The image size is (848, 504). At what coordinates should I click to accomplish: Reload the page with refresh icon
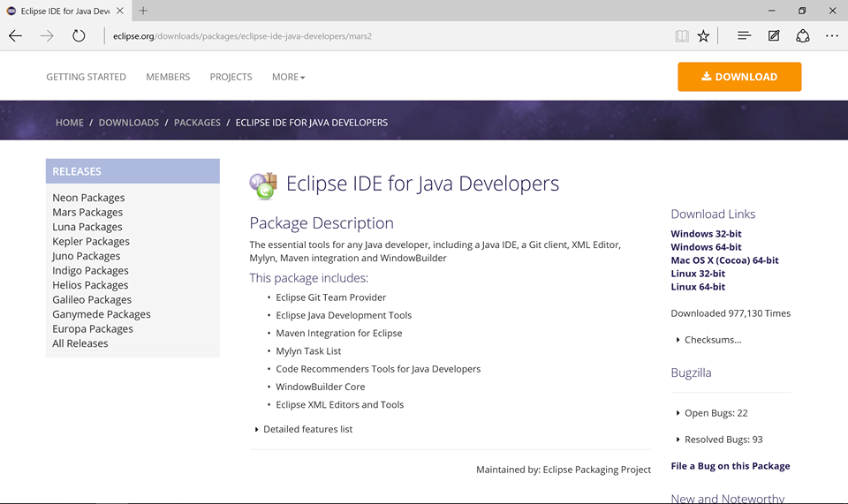[79, 36]
